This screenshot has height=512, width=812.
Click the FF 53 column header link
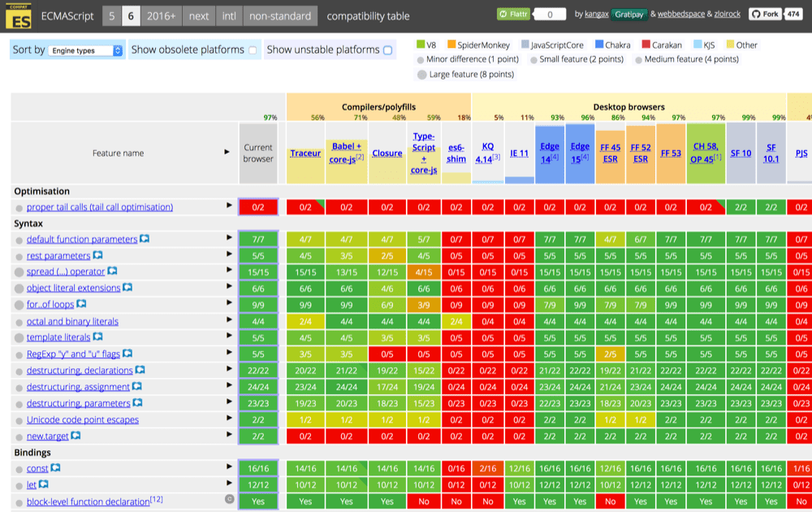(671, 154)
